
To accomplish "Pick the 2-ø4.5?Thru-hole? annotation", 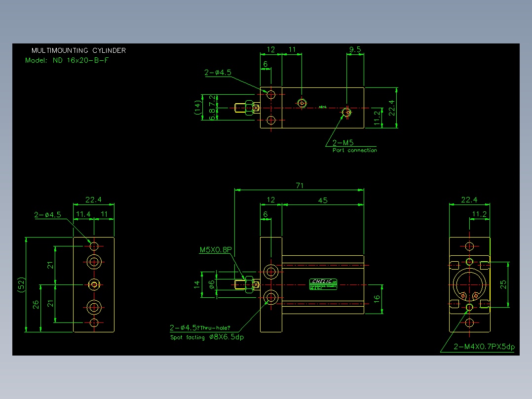I will 200,328.
